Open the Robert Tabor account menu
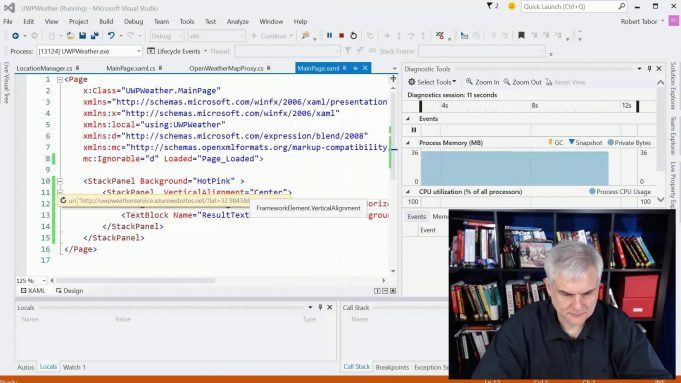 [642, 21]
